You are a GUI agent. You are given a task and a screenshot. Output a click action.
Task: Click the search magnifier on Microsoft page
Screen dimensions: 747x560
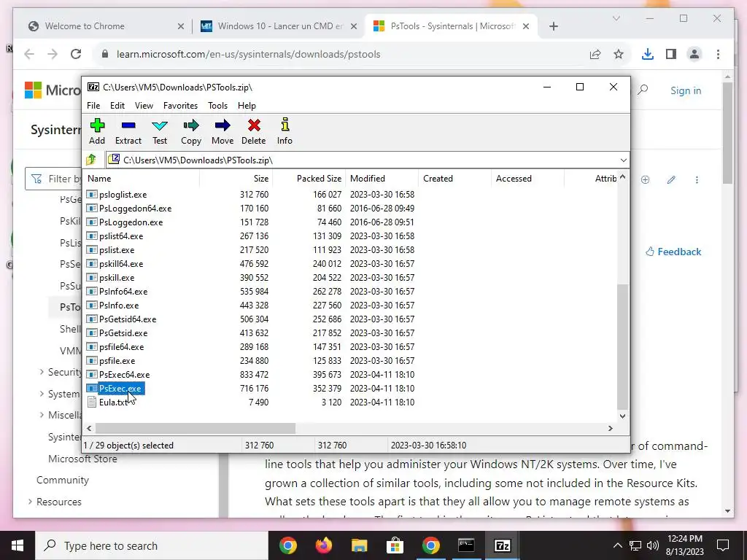[643, 90]
